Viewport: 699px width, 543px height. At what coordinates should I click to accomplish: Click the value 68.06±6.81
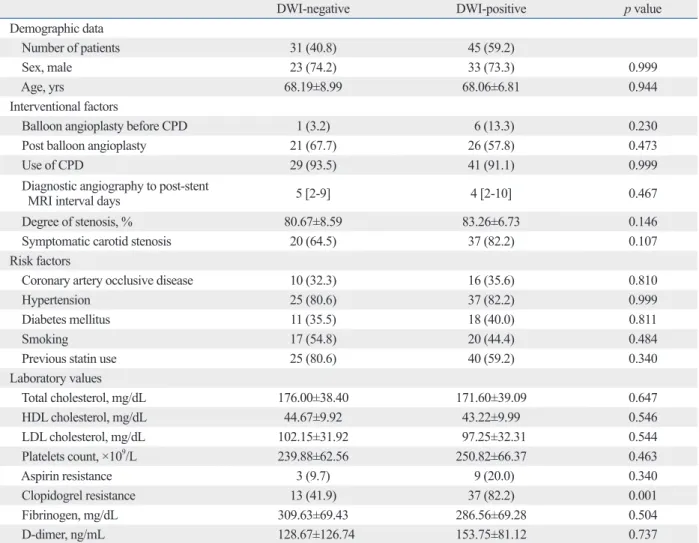point(491,87)
